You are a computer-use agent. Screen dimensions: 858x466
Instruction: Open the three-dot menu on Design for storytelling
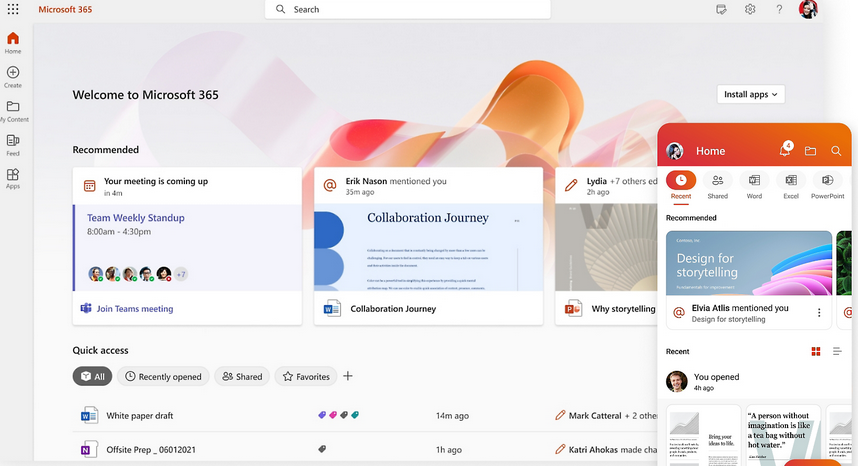tap(819, 313)
